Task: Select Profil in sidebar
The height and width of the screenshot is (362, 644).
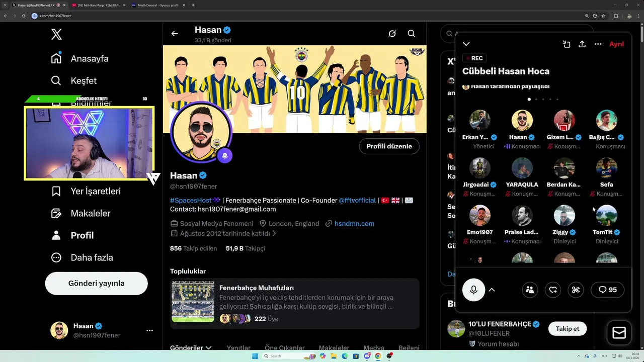Action: (x=72, y=235)
